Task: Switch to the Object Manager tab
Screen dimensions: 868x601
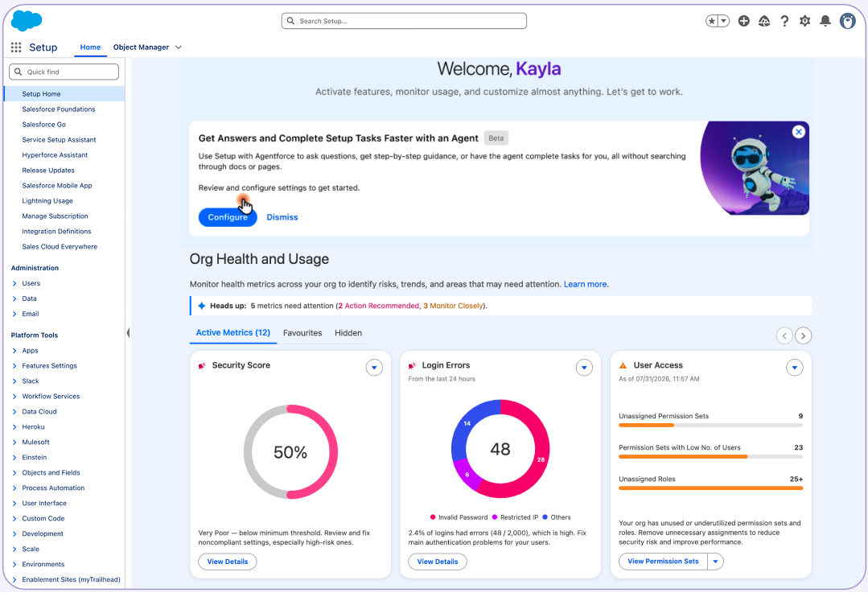Action: pos(141,47)
